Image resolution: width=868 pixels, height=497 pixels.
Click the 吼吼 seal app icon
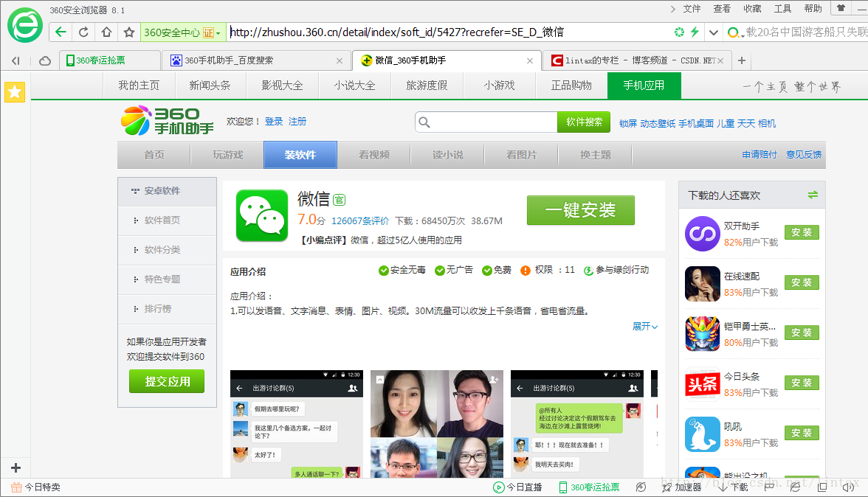coord(703,434)
